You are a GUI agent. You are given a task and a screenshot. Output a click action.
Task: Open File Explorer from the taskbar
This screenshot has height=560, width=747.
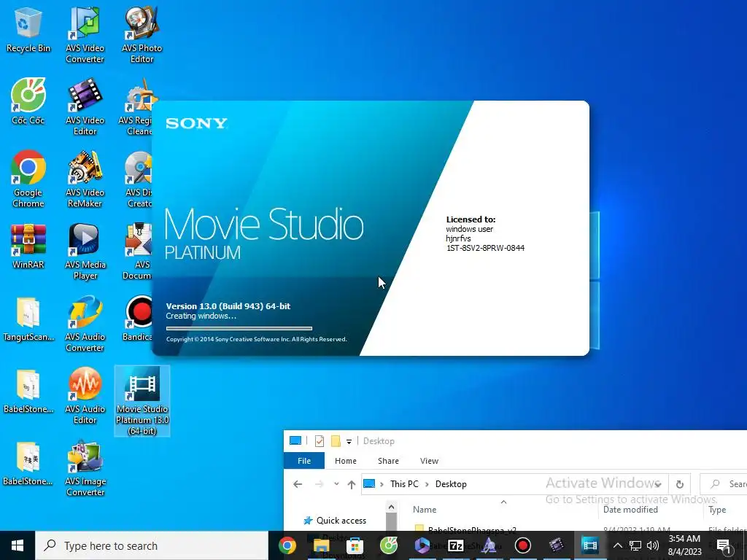click(x=322, y=545)
